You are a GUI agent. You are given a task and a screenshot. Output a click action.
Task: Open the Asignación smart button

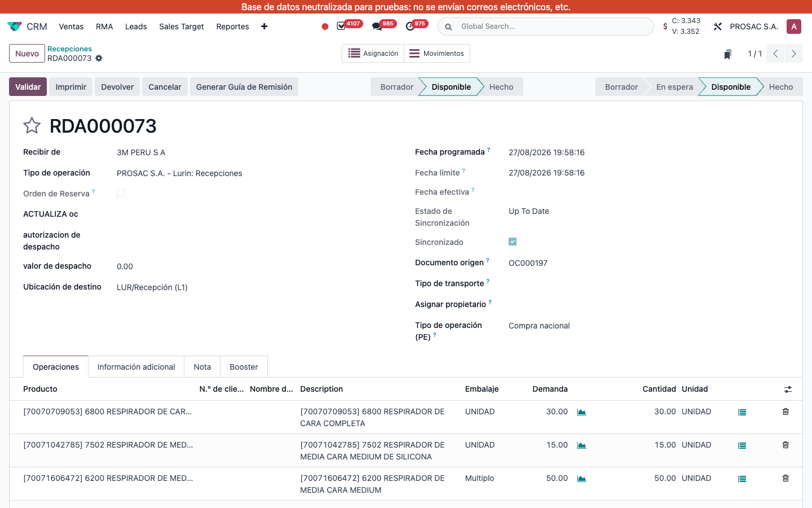[373, 54]
